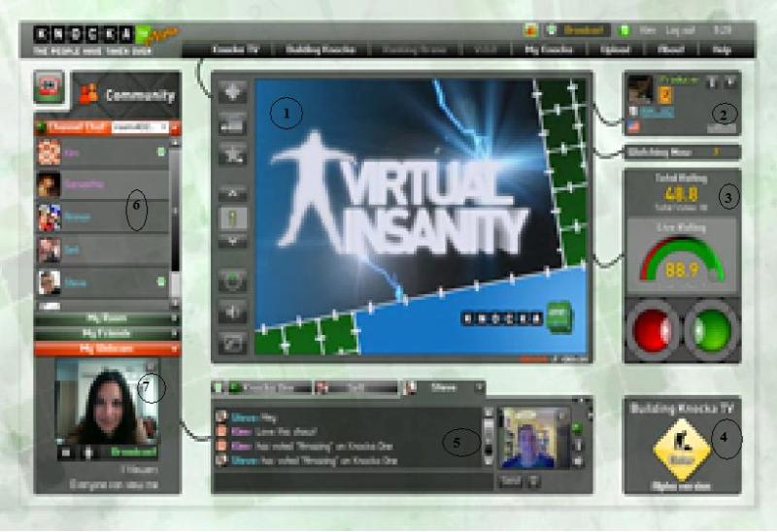Click the highlighted channel indicator between the arrows
This screenshot has height=532, width=777.
tap(233, 217)
